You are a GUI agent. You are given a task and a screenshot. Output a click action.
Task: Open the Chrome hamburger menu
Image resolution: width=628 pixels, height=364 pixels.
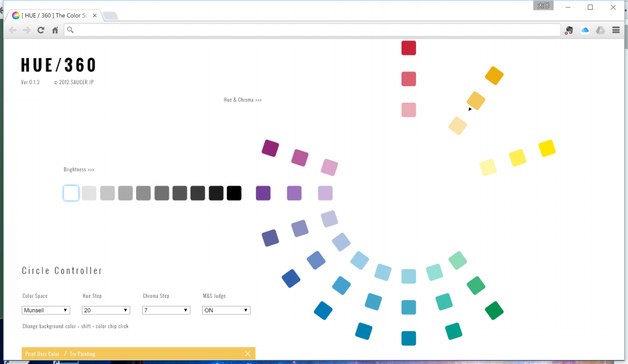[616, 30]
